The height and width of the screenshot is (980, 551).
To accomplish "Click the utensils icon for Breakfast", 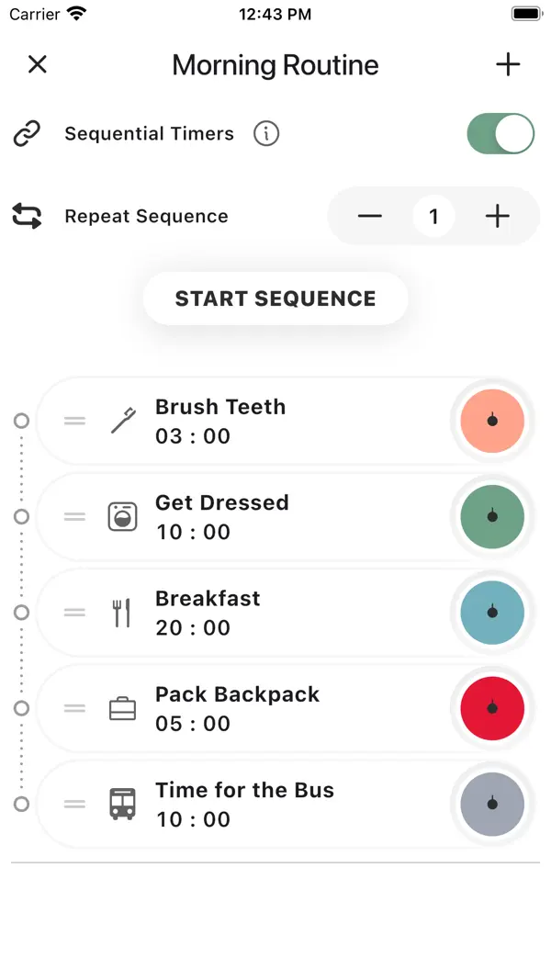I will tap(120, 612).
